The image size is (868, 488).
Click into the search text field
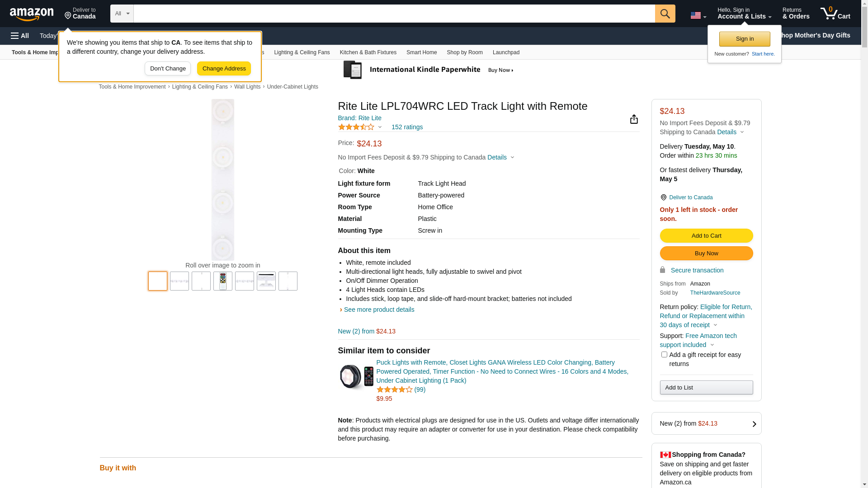click(x=393, y=14)
